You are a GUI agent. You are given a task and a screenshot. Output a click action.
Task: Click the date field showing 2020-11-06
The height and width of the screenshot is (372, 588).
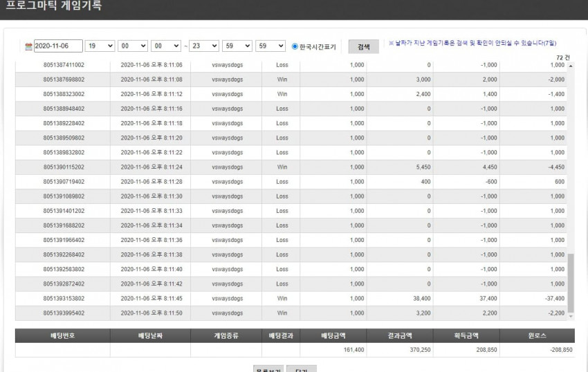coord(58,46)
